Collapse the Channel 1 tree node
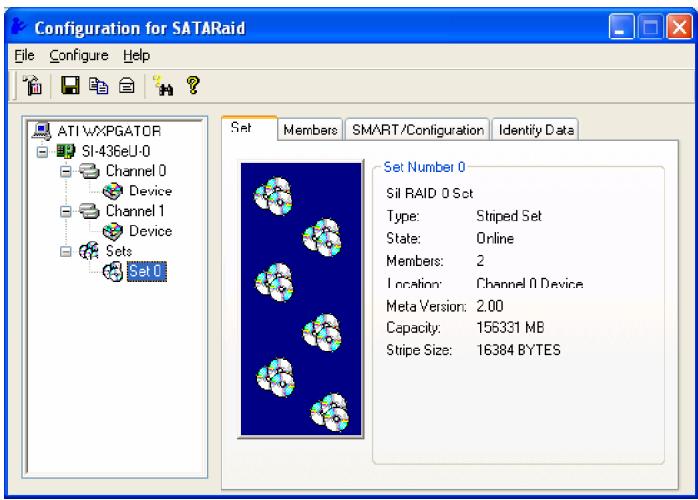The image size is (698, 500). point(65,211)
